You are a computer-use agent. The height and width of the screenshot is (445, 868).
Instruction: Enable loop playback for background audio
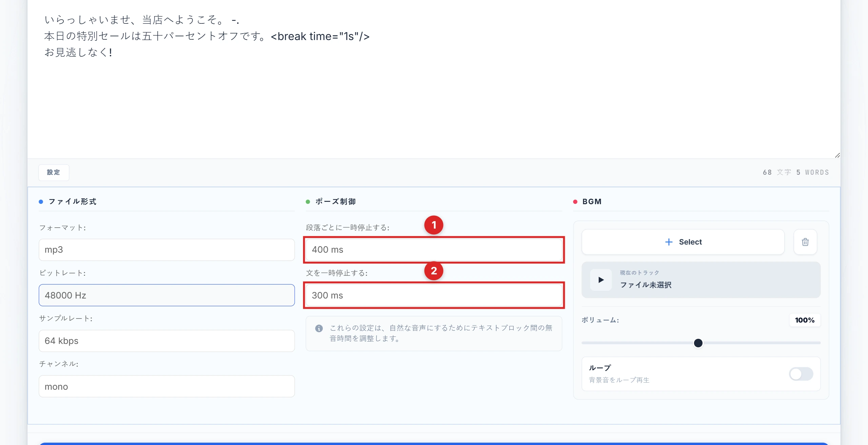801,374
